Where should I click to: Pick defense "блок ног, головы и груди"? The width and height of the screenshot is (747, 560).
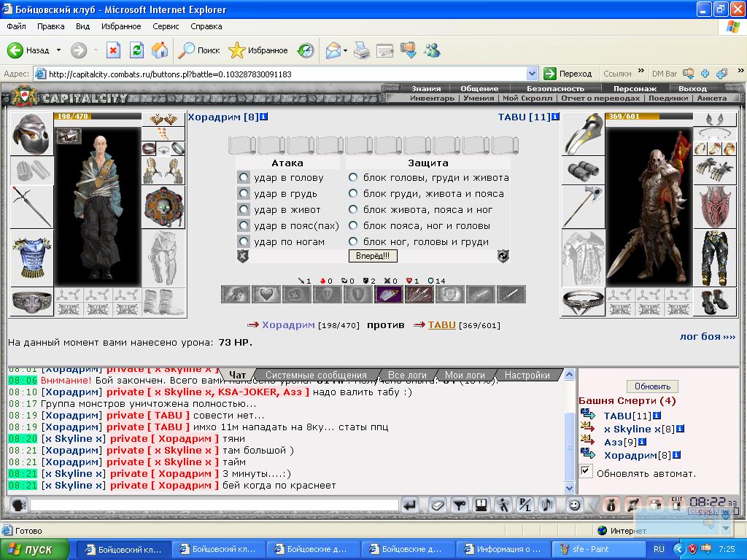click(353, 241)
